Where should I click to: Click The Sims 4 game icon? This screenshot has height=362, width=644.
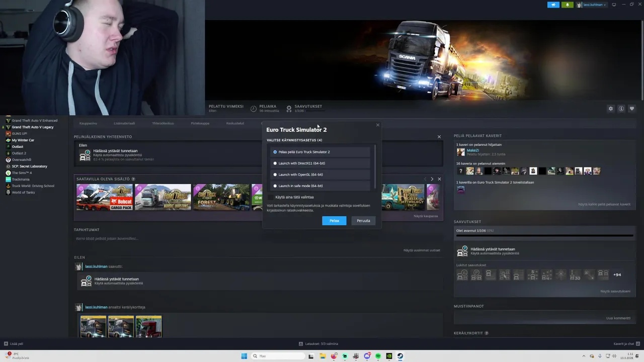[8, 173]
